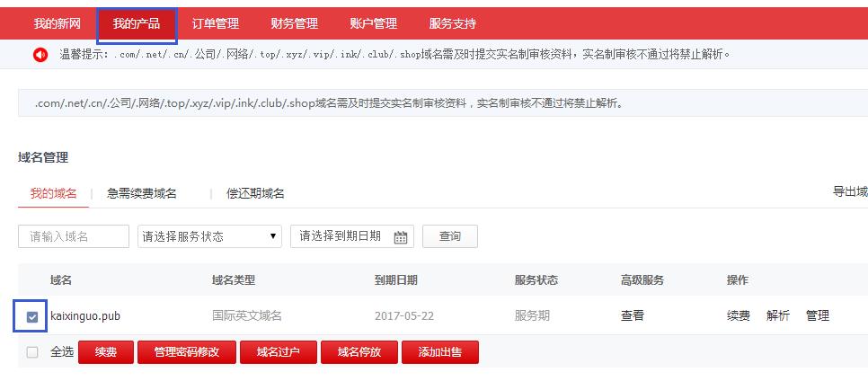Click the 域名管理 section heading

point(43,158)
